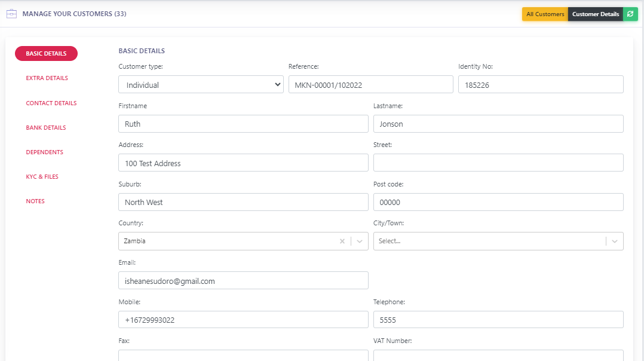Select the Dependents section
This screenshot has width=644, height=361.
coord(44,152)
